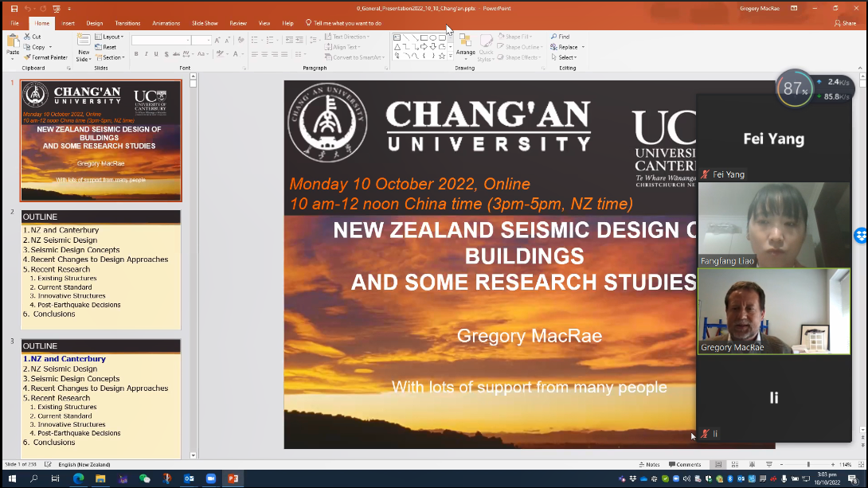Insert a New Slide
Viewport: 868px width, 488px height.
83,47
